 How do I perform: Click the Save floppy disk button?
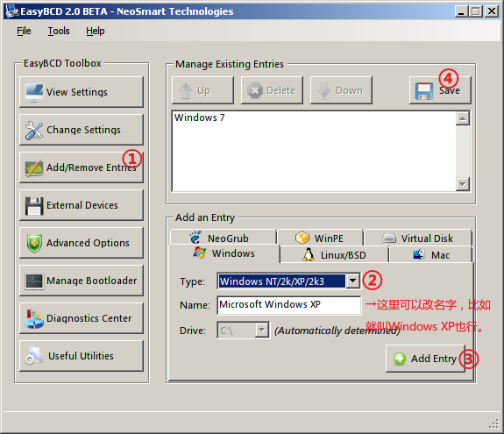pyautogui.click(x=440, y=90)
